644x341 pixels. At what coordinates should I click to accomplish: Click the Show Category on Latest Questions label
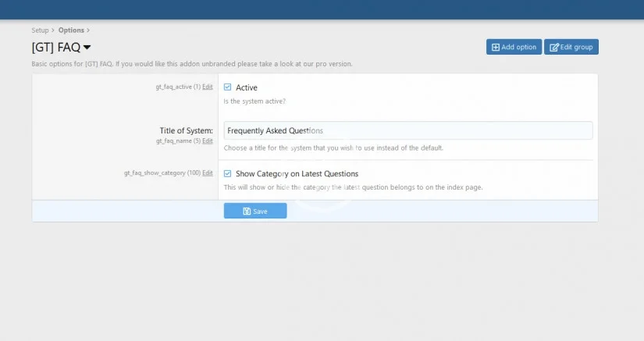click(297, 173)
